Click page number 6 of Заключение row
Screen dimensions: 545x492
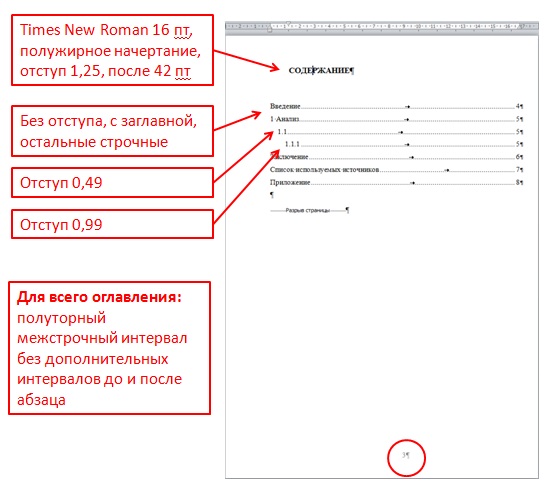tap(518, 157)
